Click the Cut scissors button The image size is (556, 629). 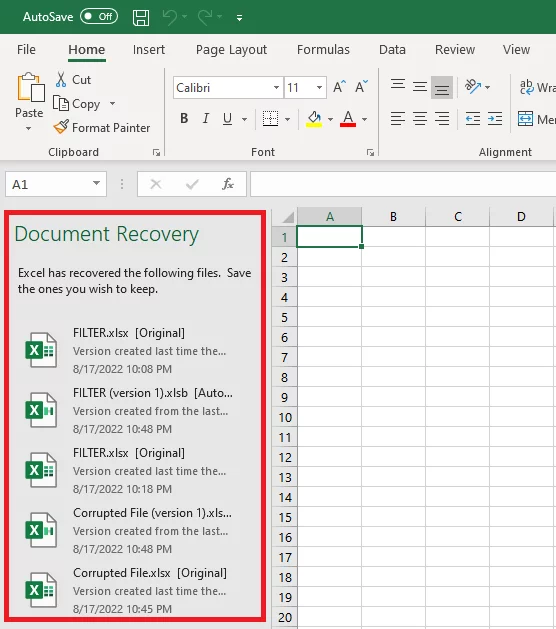point(73,79)
